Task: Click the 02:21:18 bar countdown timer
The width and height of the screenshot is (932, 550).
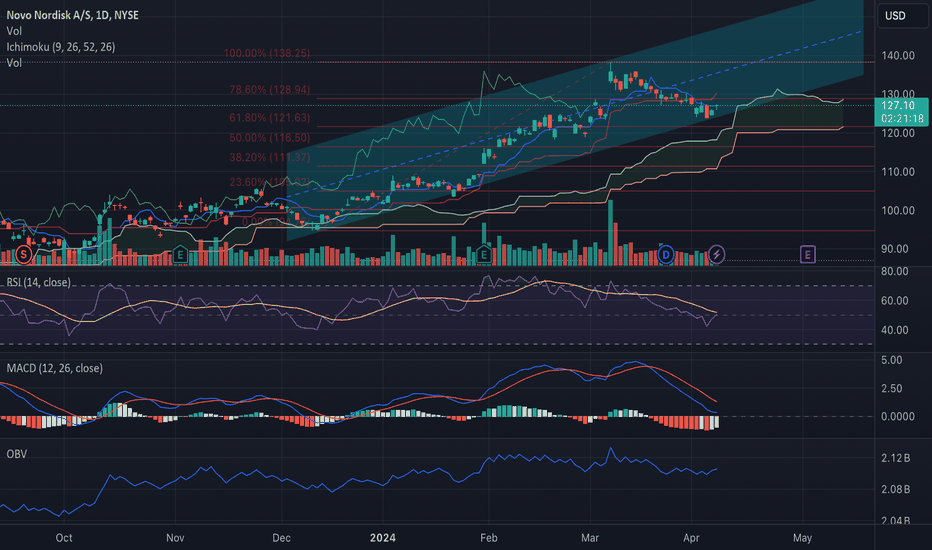Action: (x=902, y=118)
